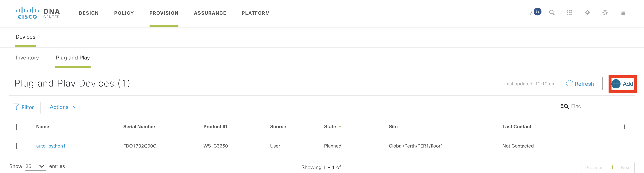Click the search magnifier icon
This screenshot has width=644, height=173.
tap(552, 13)
